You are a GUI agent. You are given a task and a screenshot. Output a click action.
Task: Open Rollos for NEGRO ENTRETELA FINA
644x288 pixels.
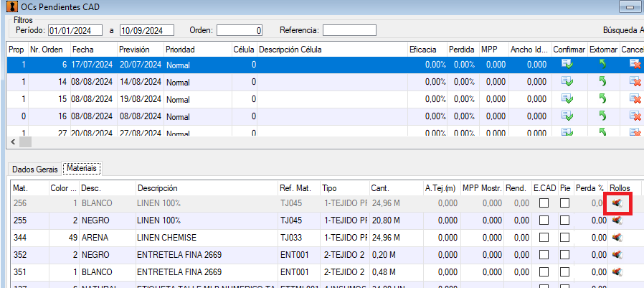click(x=617, y=255)
